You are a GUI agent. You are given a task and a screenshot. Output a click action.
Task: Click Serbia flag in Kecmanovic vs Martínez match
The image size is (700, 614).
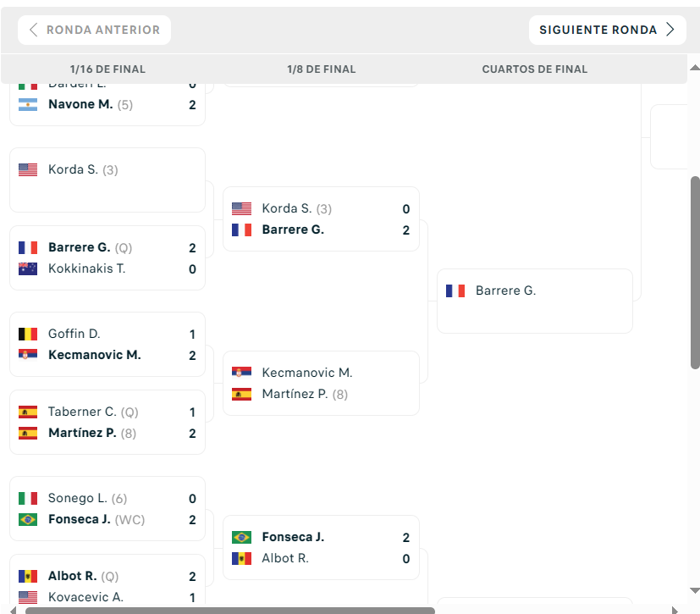click(241, 373)
